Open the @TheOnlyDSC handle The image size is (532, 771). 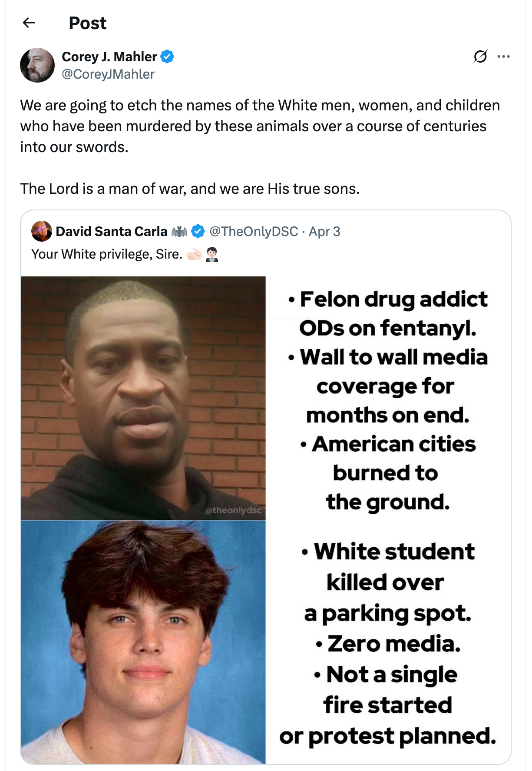coord(254,231)
